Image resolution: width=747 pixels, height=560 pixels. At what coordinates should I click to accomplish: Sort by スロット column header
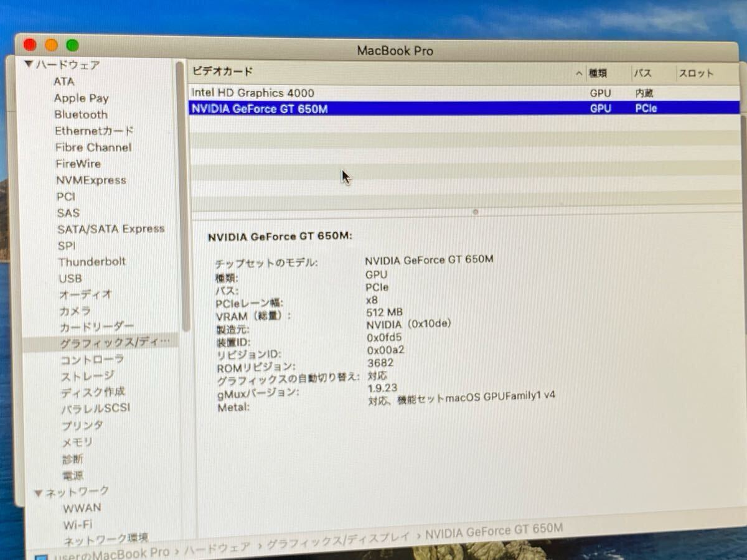click(x=696, y=73)
